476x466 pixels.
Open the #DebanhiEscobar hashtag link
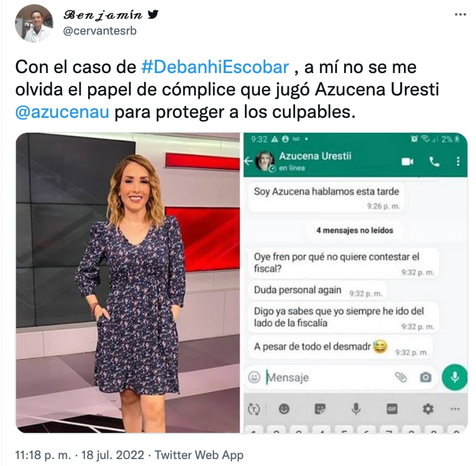pos(215,67)
